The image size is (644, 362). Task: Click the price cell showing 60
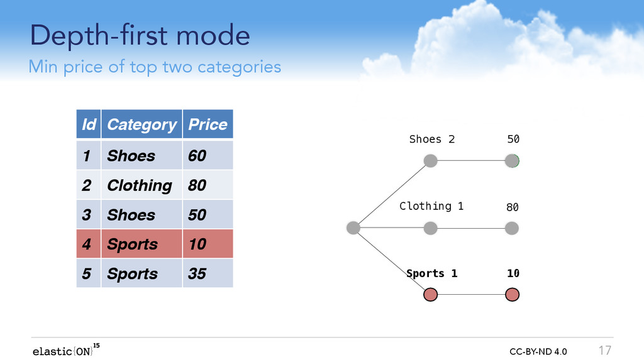pyautogui.click(x=208, y=156)
